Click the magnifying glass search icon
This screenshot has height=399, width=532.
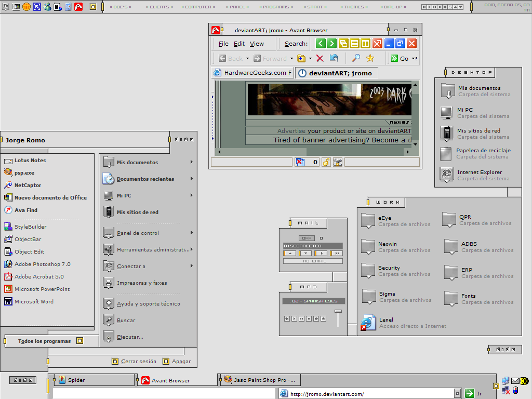356,59
